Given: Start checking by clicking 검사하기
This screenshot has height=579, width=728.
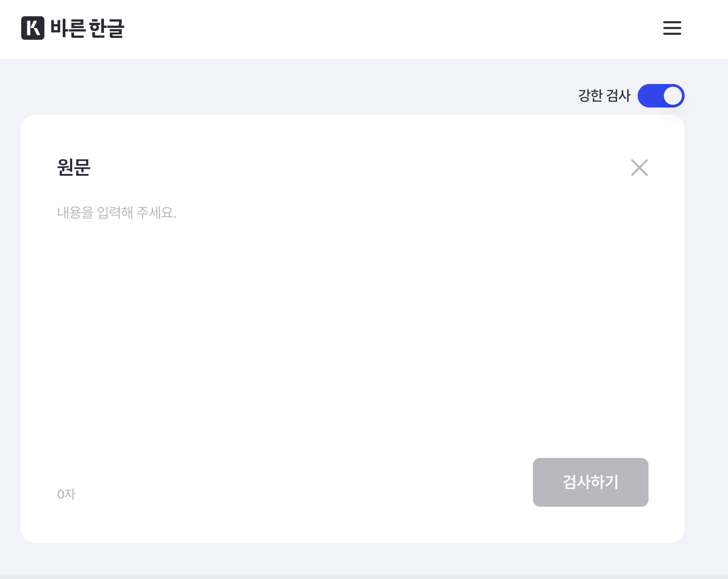Looking at the screenshot, I should (590, 482).
